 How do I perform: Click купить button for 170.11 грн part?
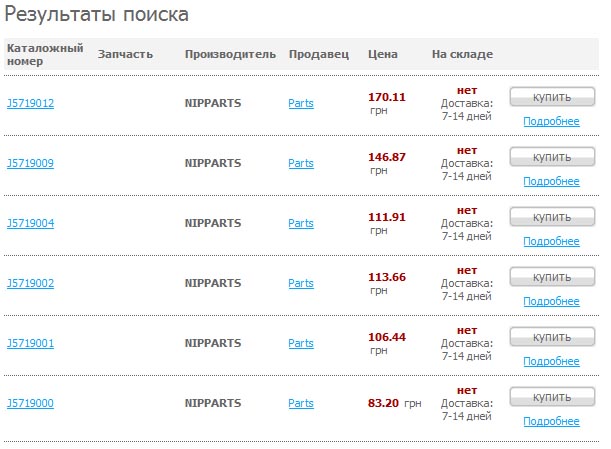tap(552, 97)
